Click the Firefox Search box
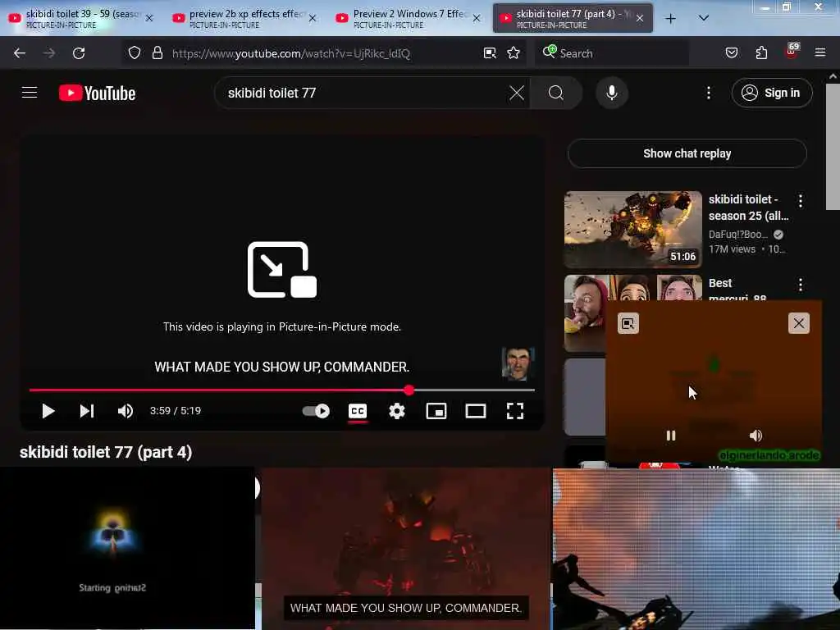The height and width of the screenshot is (630, 840). pyautogui.click(x=611, y=53)
